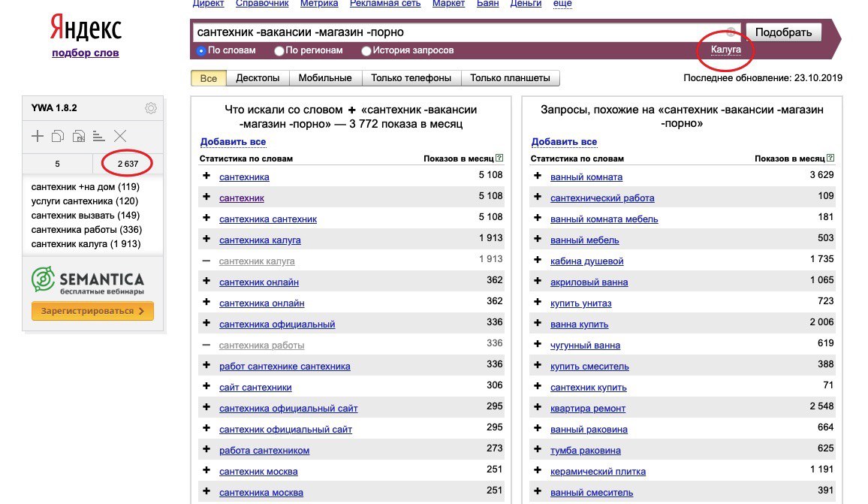Click the YWA add phrases plus icon

(x=37, y=136)
